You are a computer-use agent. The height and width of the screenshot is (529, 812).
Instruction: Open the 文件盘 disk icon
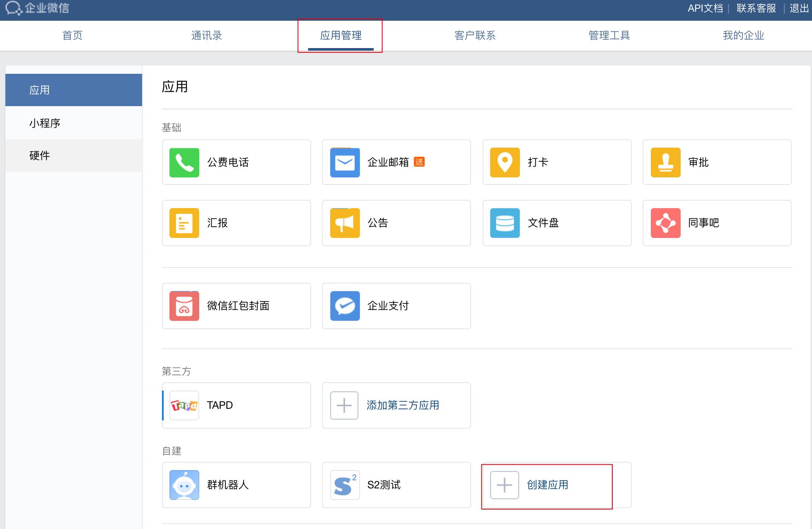[505, 223]
